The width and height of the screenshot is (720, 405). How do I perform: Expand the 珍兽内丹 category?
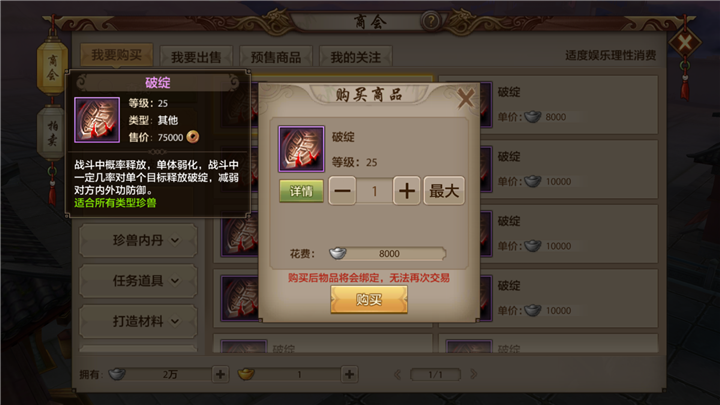[138, 240]
